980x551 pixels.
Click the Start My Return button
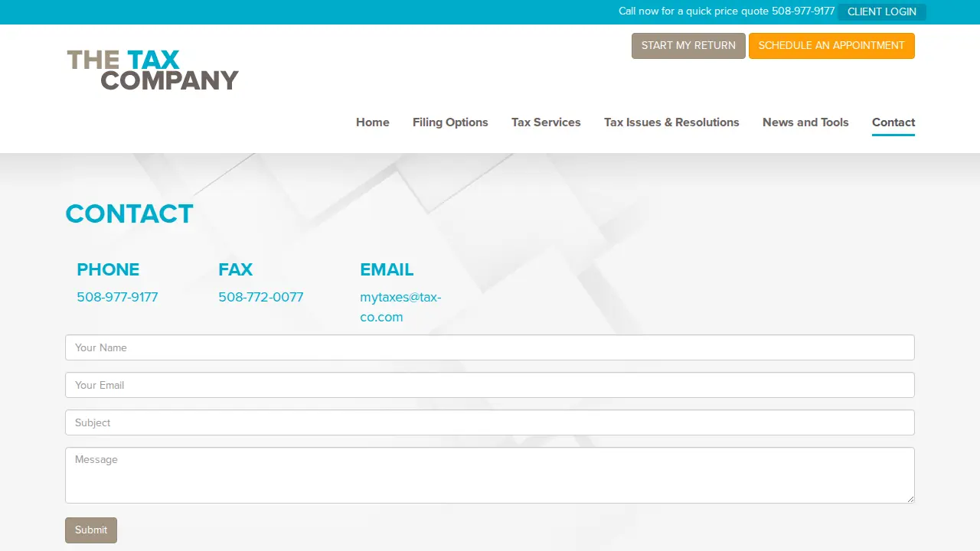[x=688, y=46]
